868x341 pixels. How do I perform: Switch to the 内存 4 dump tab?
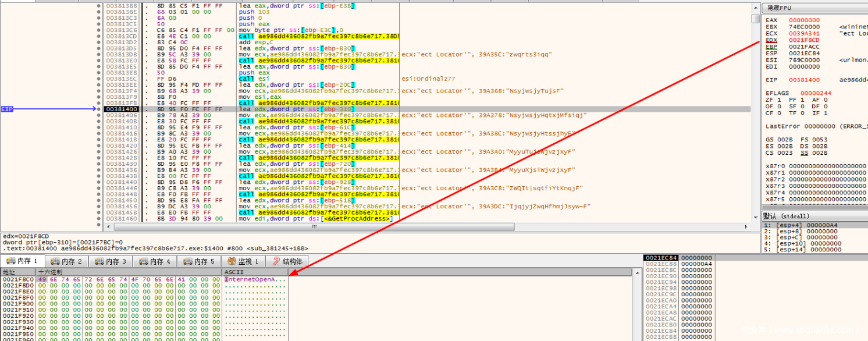click(155, 262)
